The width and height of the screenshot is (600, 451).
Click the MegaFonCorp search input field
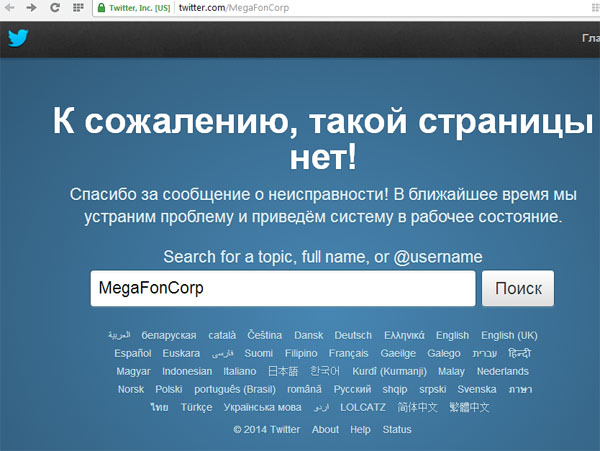[x=283, y=288]
